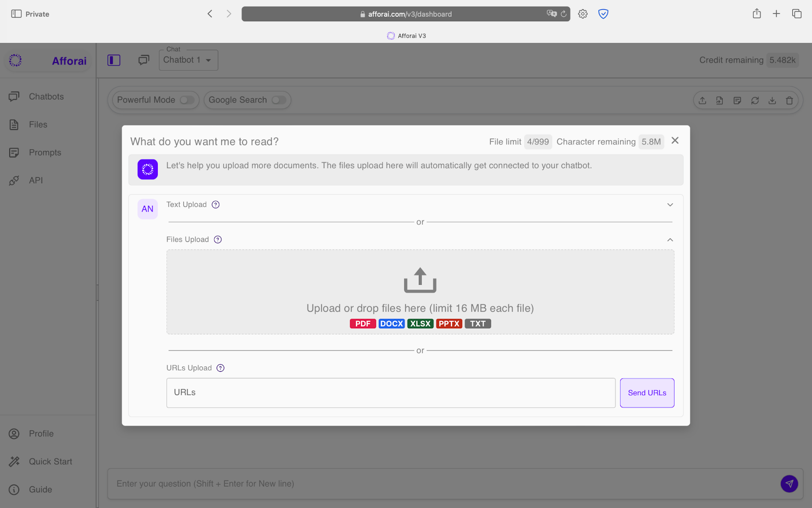Toggle the sidebar panel icon

114,60
